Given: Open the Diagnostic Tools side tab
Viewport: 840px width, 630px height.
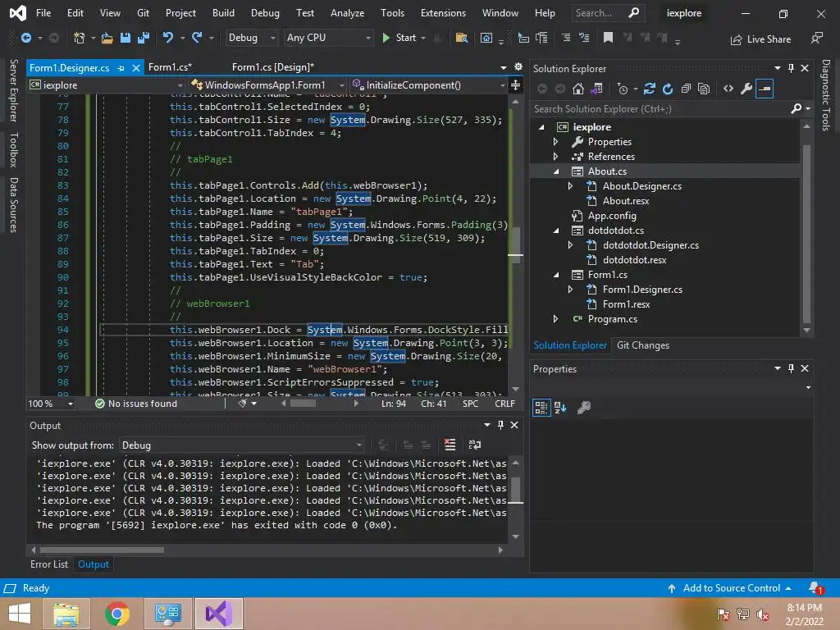Looking at the screenshot, I should (x=826, y=95).
